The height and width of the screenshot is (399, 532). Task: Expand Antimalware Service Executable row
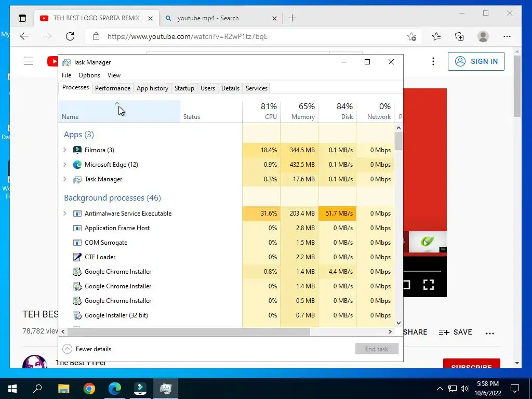pos(65,214)
